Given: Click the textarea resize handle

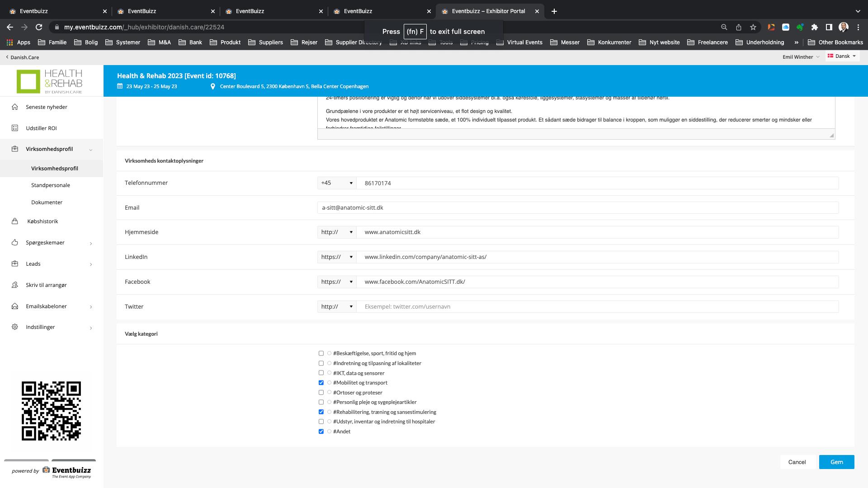Looking at the screenshot, I should coord(831,136).
